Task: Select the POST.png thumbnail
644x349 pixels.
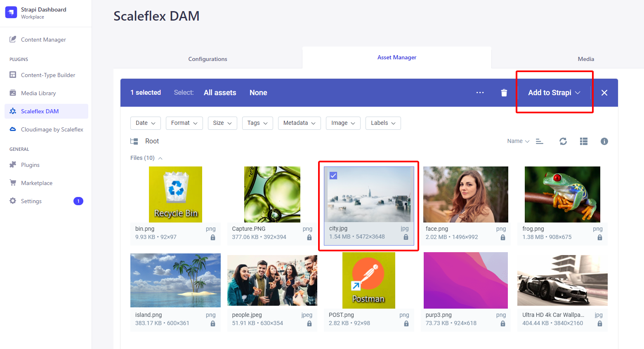Action: click(369, 281)
